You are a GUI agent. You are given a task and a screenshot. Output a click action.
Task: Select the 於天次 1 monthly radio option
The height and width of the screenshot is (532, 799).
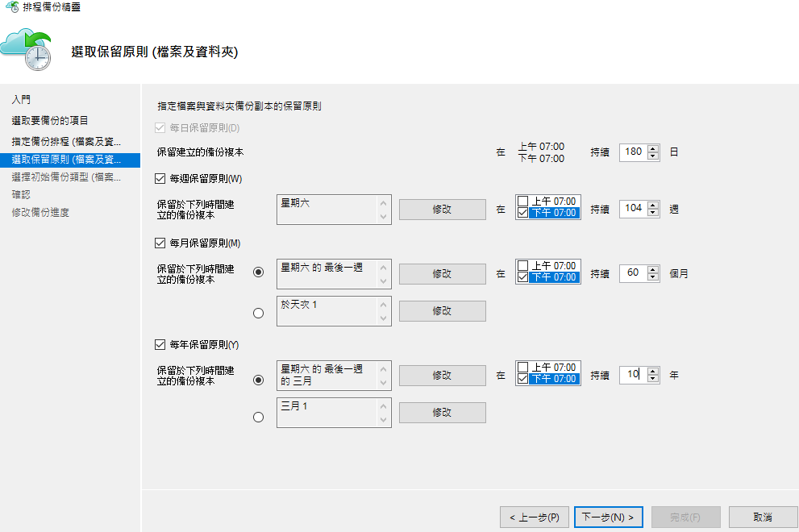[x=258, y=314]
